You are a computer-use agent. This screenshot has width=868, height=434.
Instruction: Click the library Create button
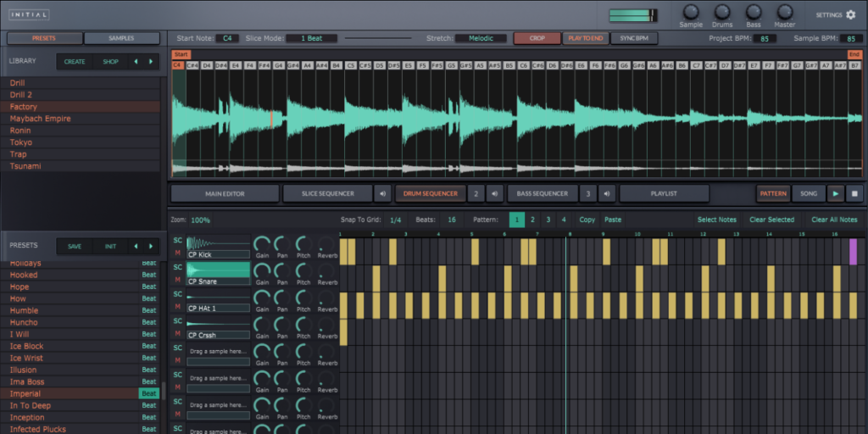tap(75, 61)
